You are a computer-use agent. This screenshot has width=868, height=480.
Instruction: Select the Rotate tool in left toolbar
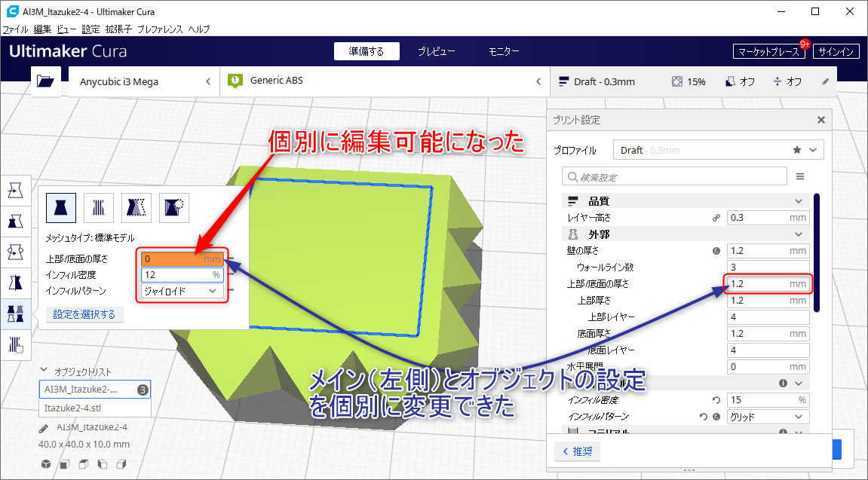tap(15, 252)
